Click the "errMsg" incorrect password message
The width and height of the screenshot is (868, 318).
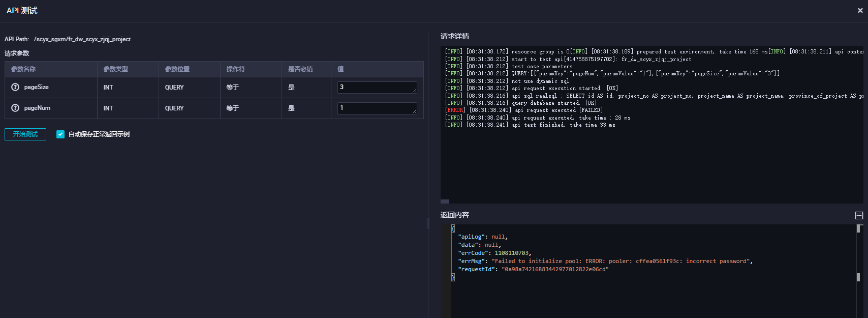coord(619,261)
